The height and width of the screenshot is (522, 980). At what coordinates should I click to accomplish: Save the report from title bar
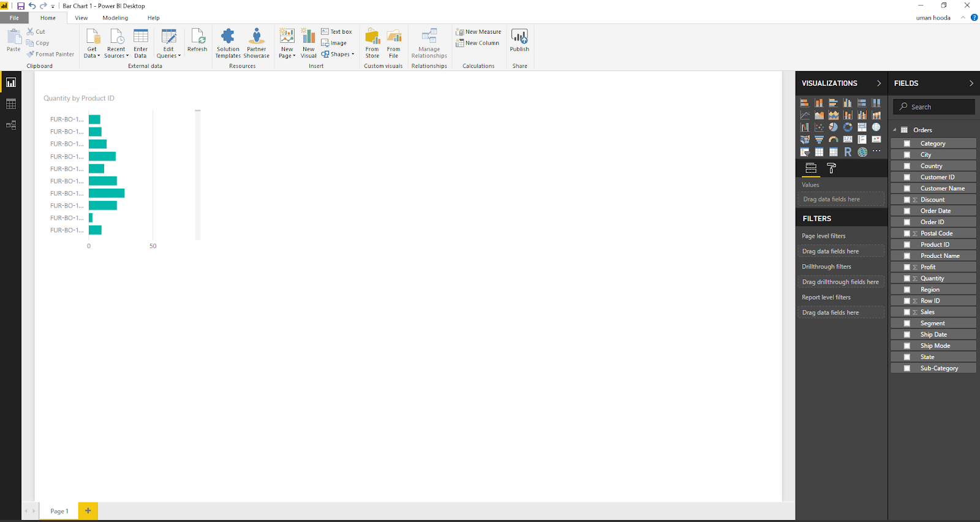click(x=20, y=6)
